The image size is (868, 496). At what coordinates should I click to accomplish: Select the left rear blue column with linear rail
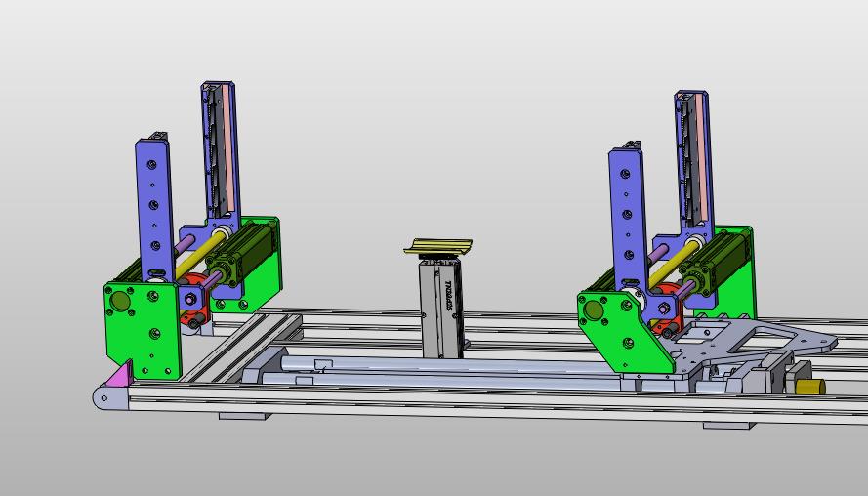222,150
